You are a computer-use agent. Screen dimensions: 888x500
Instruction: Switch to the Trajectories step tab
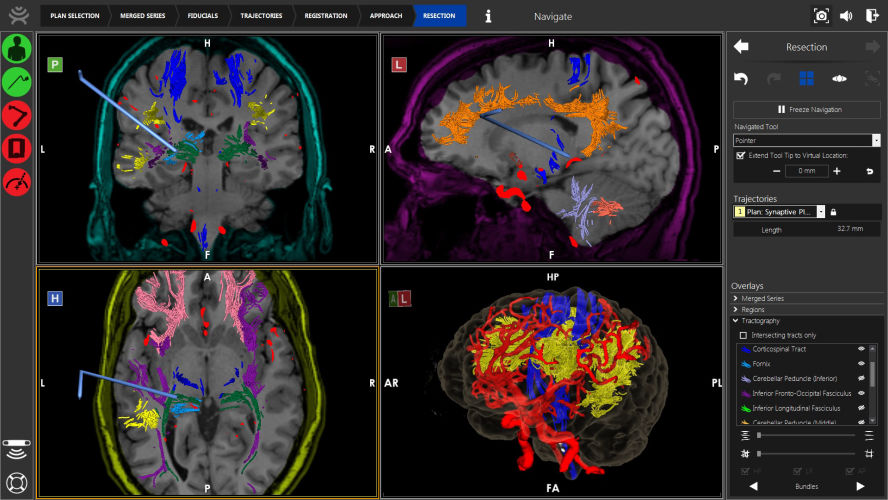260,16
